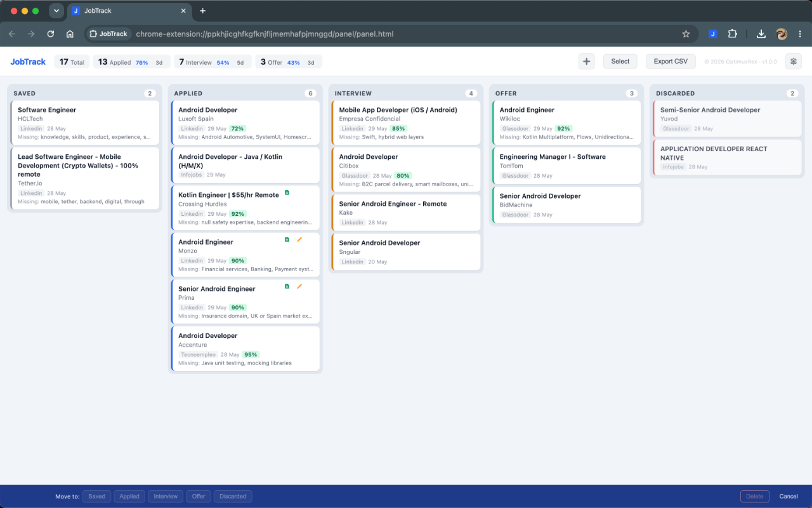This screenshot has width=812, height=508.
Task: Go forward in browser
Action: click(31, 34)
